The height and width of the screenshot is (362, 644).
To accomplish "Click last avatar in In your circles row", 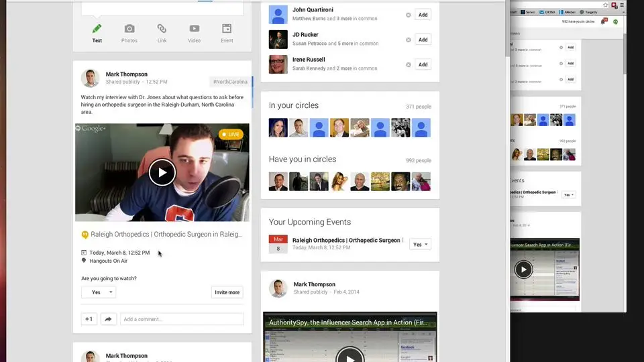I will point(421,127).
